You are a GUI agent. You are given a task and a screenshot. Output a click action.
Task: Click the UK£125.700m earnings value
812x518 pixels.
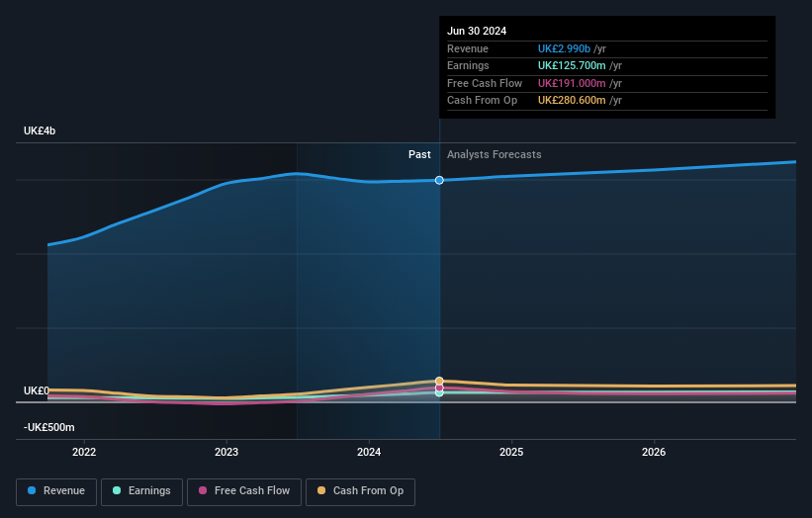pos(572,65)
